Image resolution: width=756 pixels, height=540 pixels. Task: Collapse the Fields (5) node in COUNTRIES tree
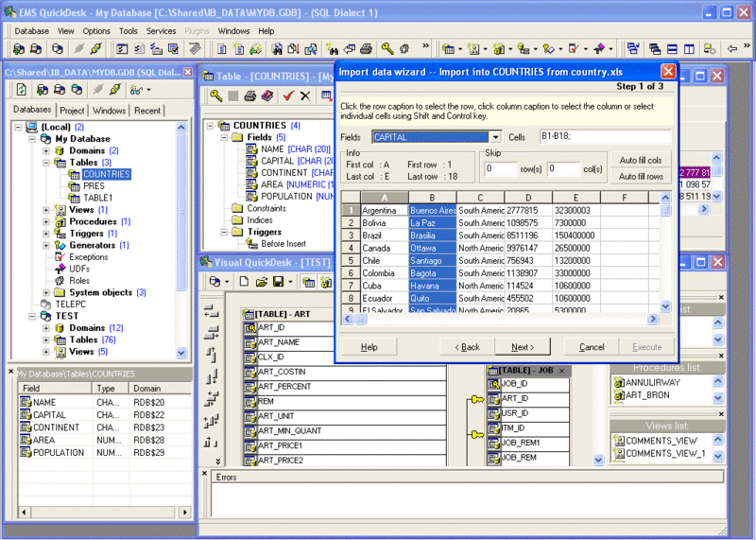pyautogui.click(x=224, y=137)
